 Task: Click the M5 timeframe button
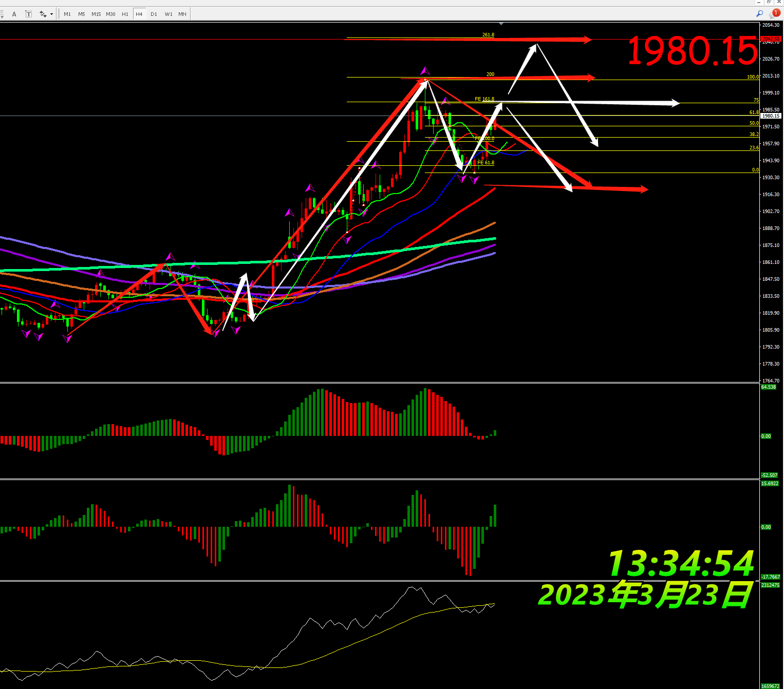point(82,14)
